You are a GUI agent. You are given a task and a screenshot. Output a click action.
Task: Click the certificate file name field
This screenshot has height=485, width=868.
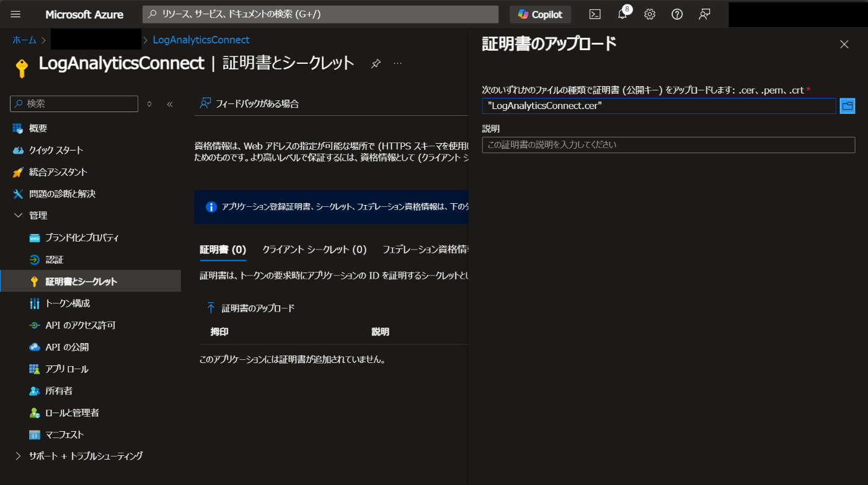pos(658,106)
